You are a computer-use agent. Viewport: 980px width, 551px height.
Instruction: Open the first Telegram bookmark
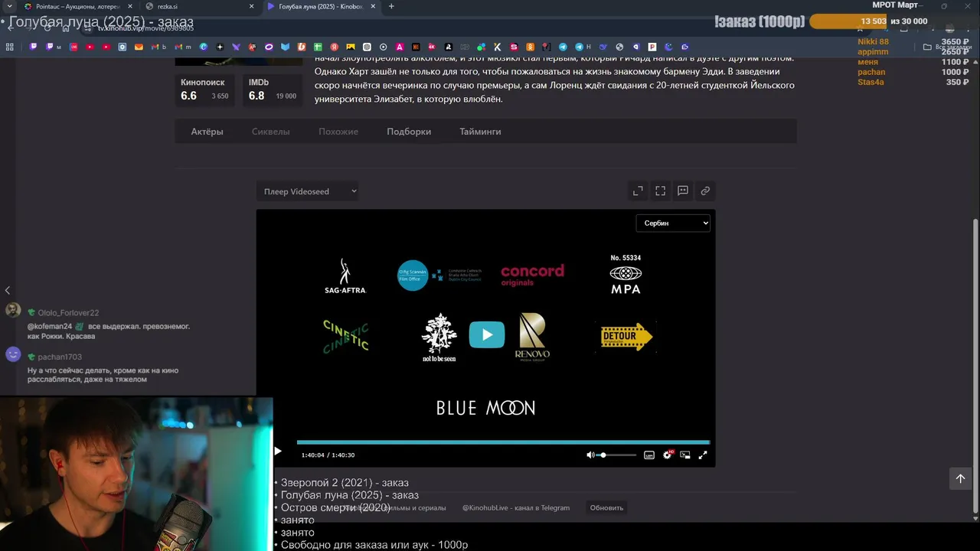[563, 47]
